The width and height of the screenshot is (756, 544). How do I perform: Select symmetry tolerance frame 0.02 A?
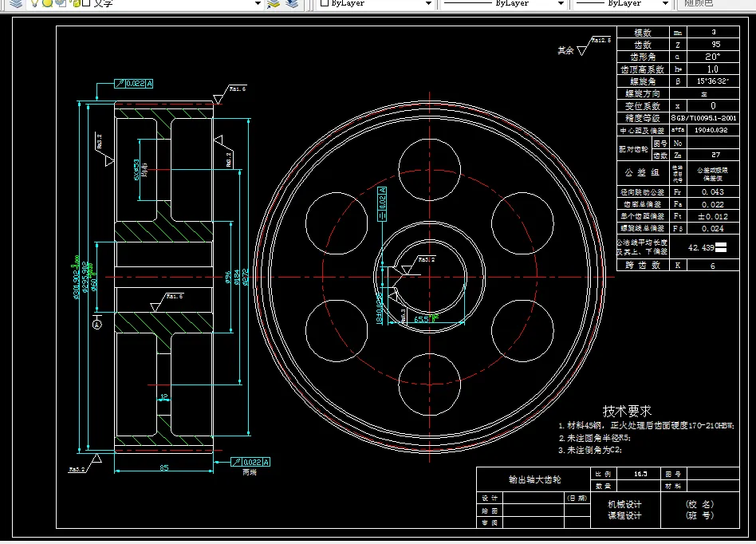point(382,204)
